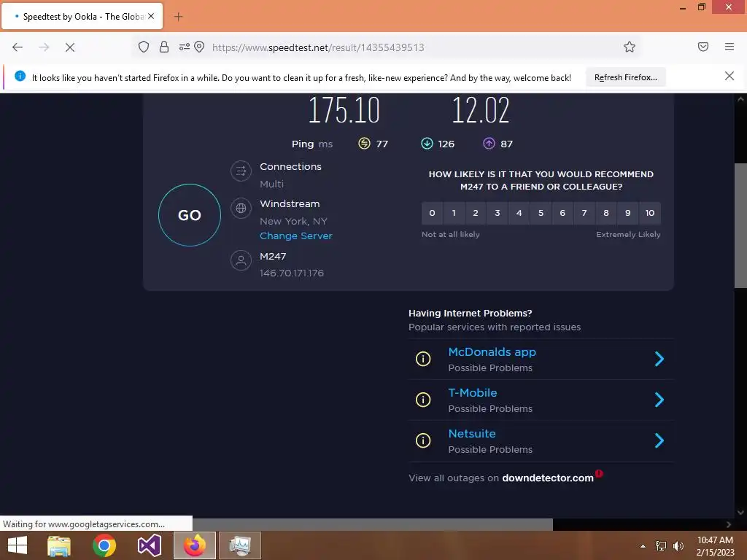The image size is (747, 560).
Task: Expand Netsuite row chevron
Action: point(659,440)
